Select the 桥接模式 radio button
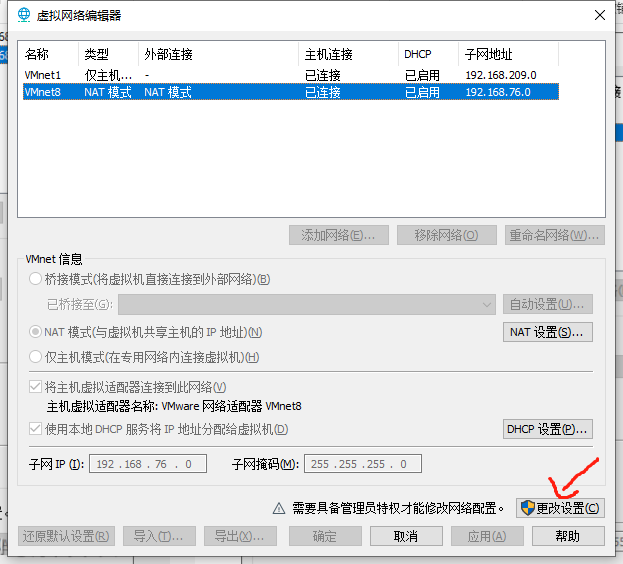 pyautogui.click(x=35, y=279)
